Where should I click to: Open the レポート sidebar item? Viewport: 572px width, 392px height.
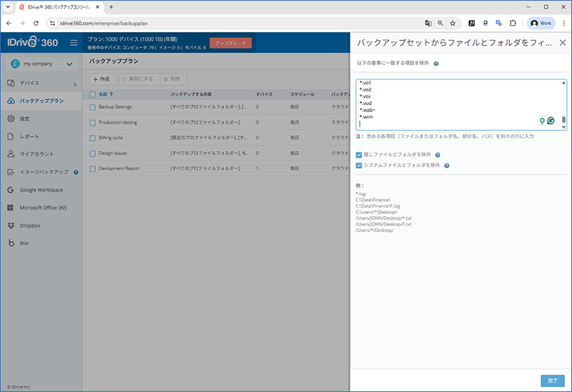point(30,136)
